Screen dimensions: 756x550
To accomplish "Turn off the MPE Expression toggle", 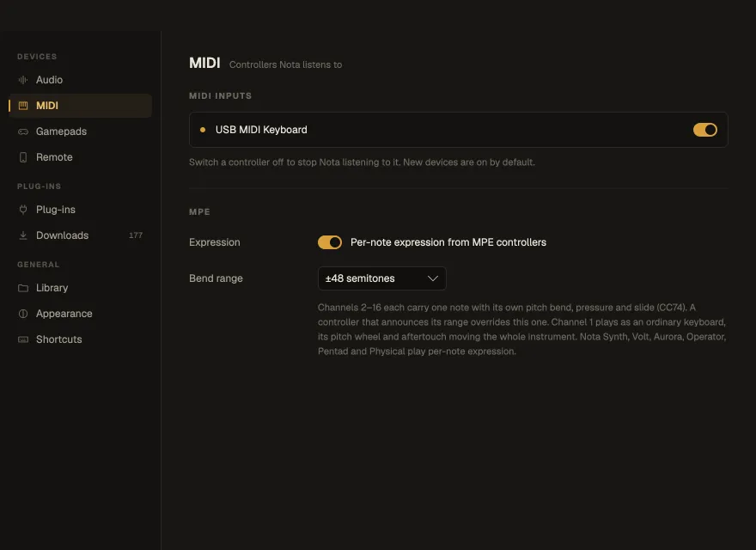I will pos(330,242).
